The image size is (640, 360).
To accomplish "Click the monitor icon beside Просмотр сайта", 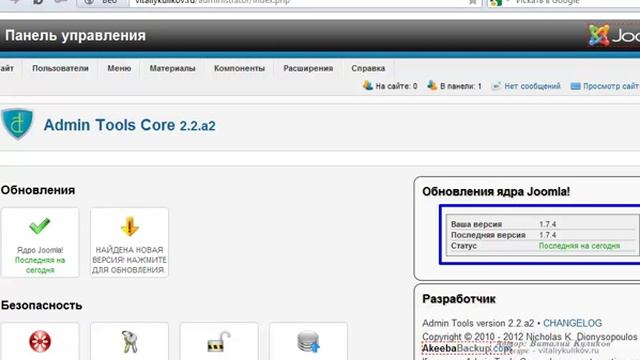I will coord(575,86).
